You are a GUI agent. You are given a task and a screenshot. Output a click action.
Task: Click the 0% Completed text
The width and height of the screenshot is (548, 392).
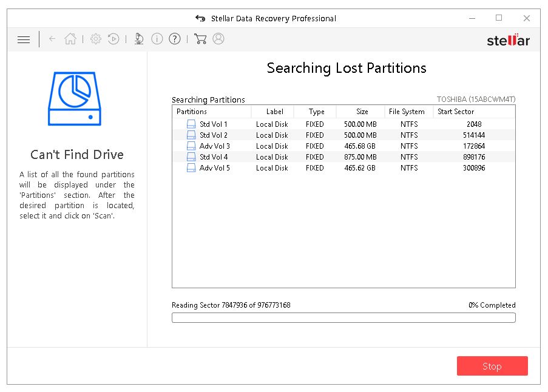492,305
